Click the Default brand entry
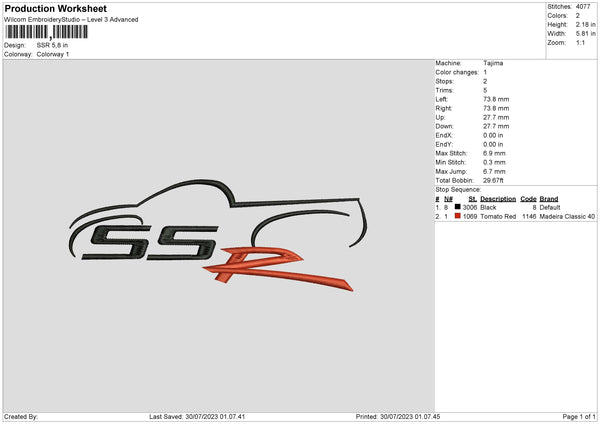Image resolution: width=600 pixels, height=424 pixels. pyautogui.click(x=550, y=207)
